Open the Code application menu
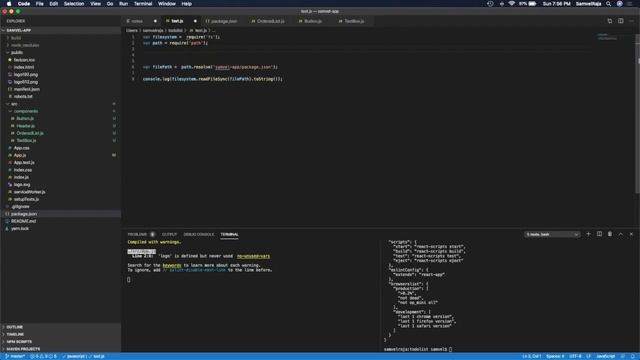 24,4
